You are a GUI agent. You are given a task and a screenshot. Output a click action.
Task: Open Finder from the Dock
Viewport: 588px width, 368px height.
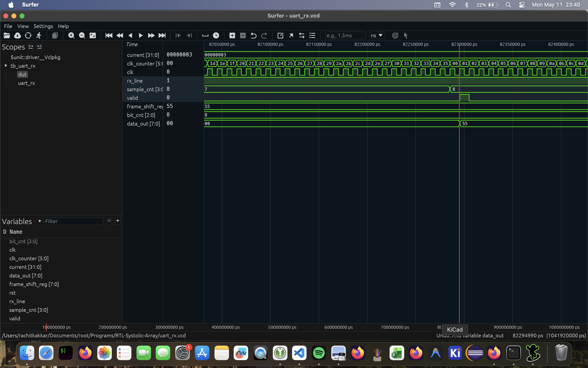point(27,353)
